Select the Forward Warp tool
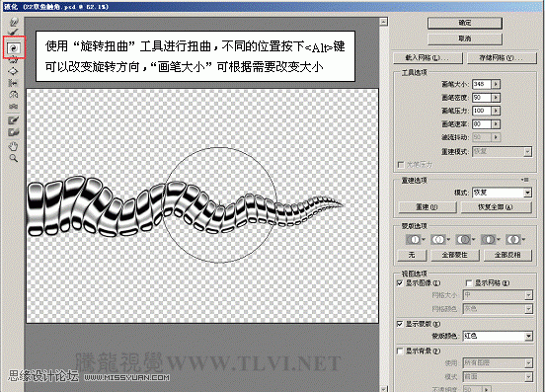 tap(14, 22)
